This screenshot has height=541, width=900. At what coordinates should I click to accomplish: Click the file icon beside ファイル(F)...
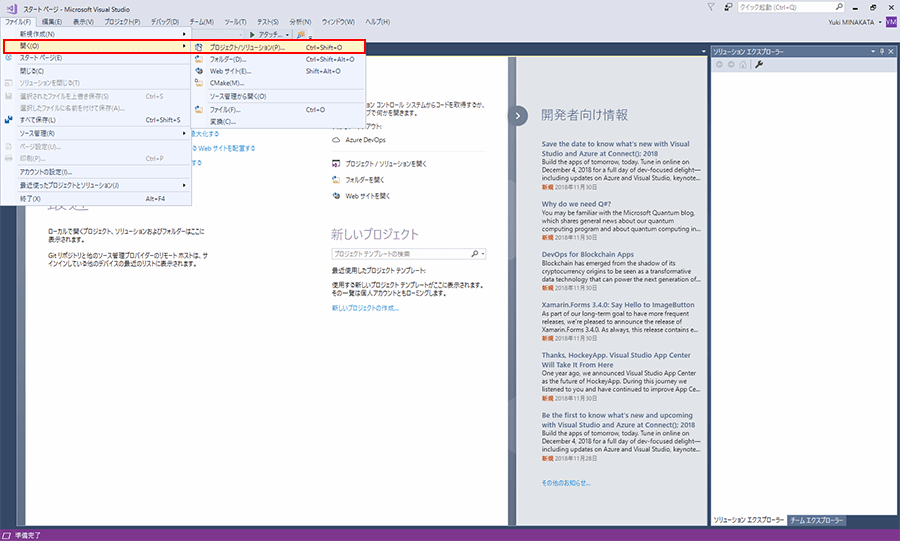pyautogui.click(x=199, y=110)
